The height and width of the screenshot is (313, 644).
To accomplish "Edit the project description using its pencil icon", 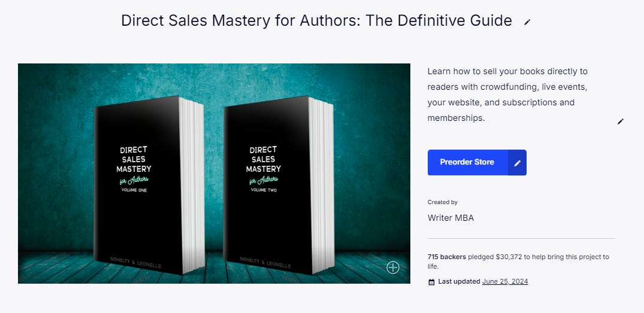I will tap(620, 121).
